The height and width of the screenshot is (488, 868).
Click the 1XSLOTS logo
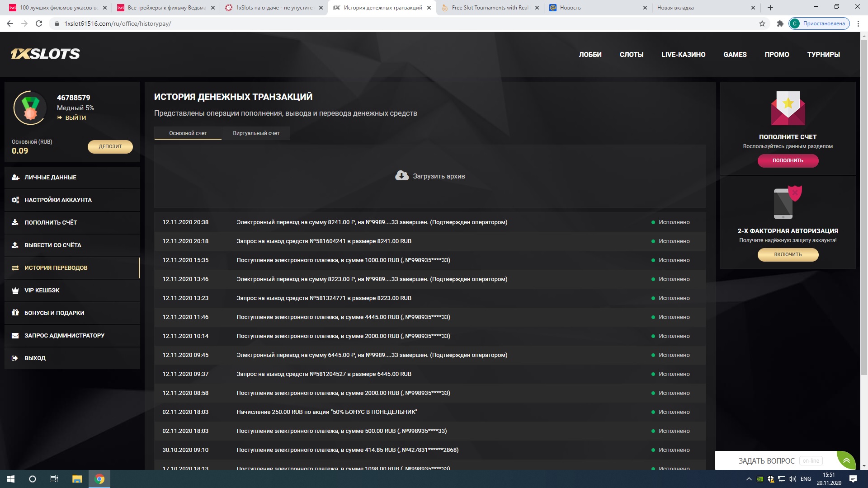coord(45,54)
